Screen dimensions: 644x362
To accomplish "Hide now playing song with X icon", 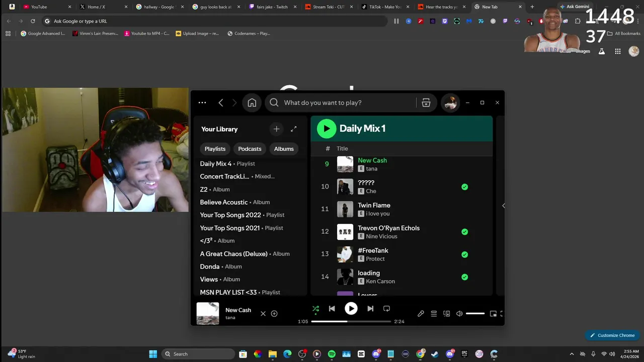I will click(x=263, y=314).
